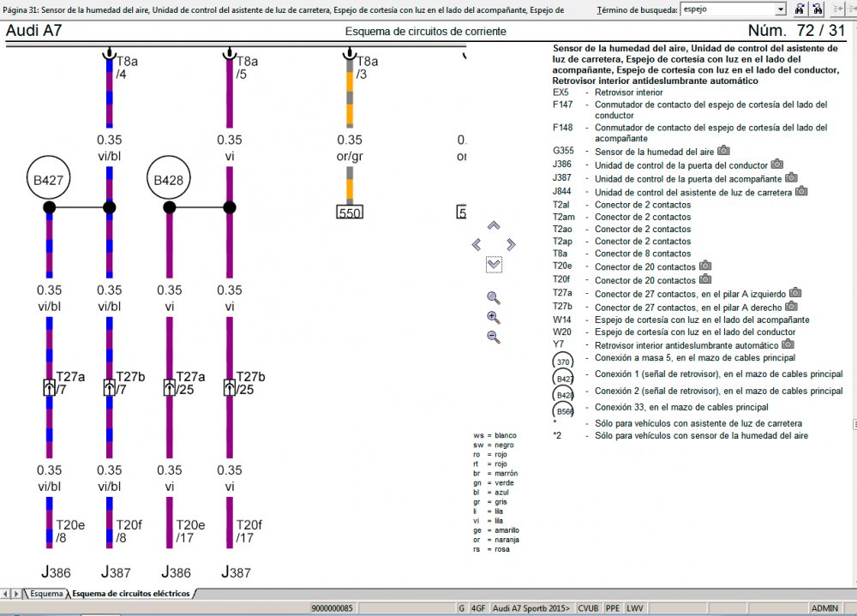The width and height of the screenshot is (857, 616).
Task: Click the navigate right arrow
Action: point(511,244)
